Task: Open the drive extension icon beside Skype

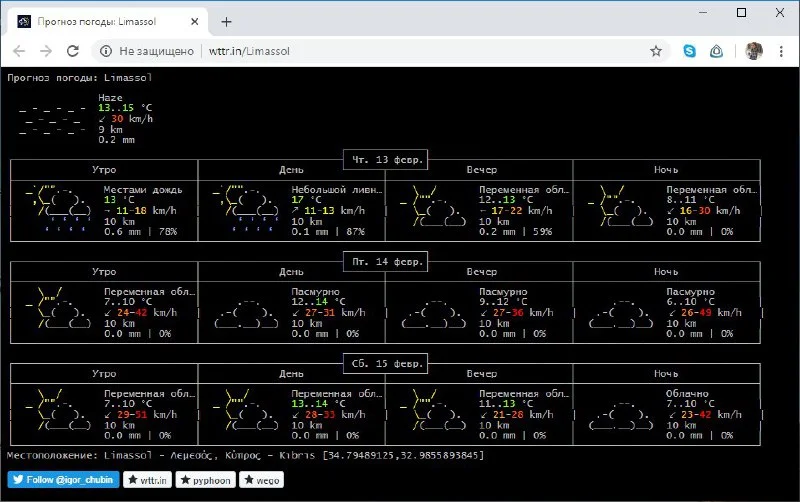Action: [716, 51]
